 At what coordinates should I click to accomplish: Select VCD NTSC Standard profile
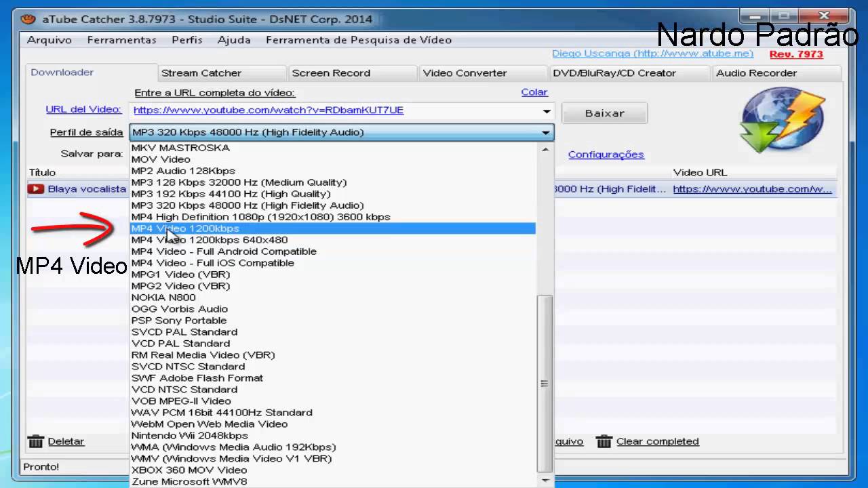pos(333,390)
